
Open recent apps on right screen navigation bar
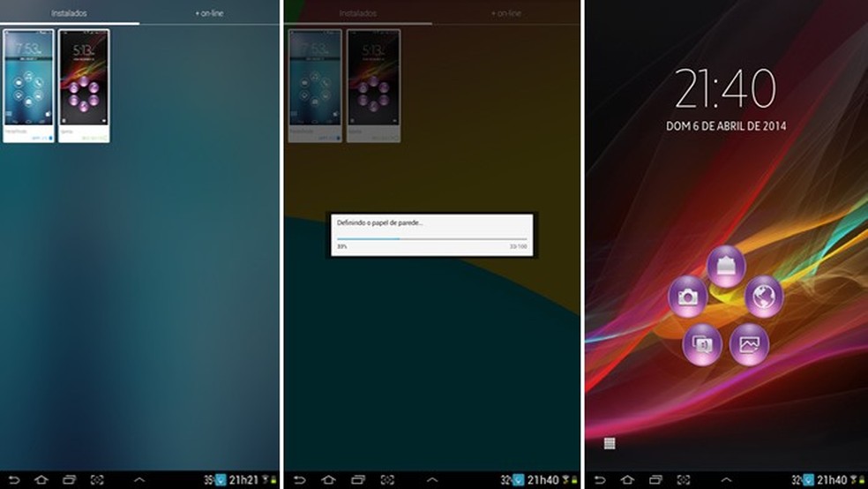pyautogui.click(x=655, y=479)
